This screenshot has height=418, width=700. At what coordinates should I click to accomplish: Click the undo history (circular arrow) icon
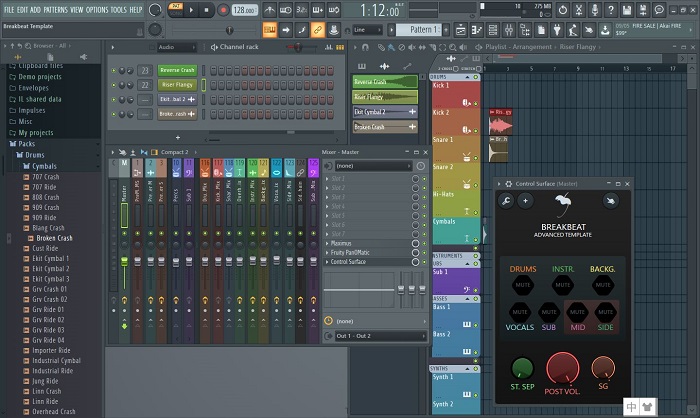coord(562,9)
